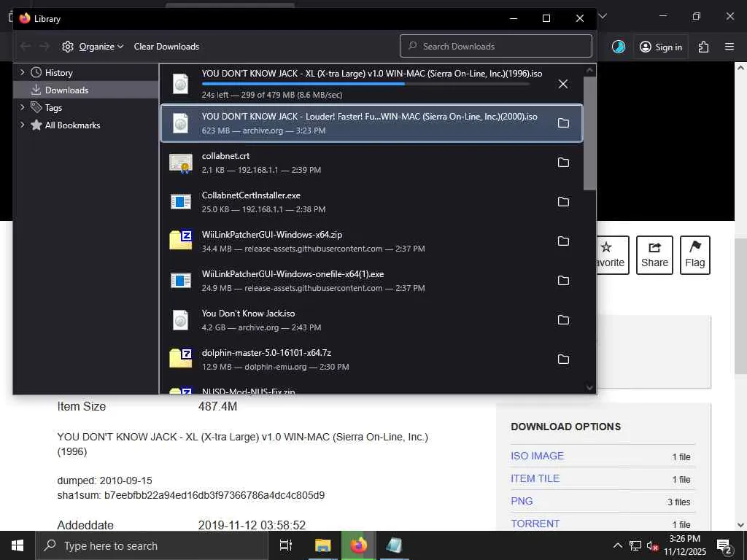Open containing folder for Louder! Faster! iso
This screenshot has width=747, height=560.
[x=563, y=123]
